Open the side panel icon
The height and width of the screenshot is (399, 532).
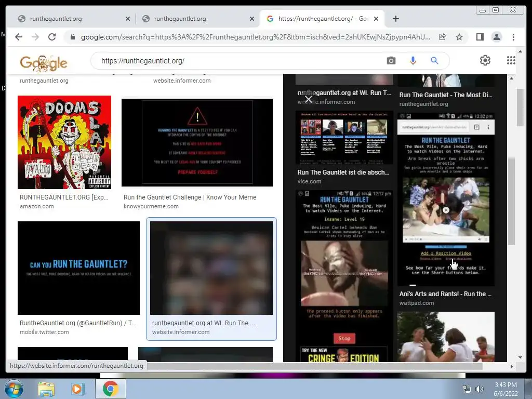click(x=480, y=37)
